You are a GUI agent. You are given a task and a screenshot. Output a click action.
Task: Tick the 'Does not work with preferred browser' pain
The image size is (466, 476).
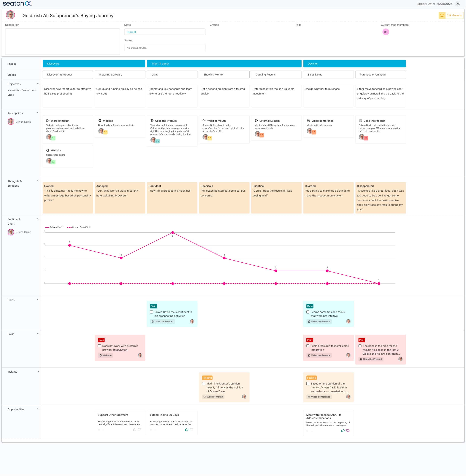(x=99, y=346)
